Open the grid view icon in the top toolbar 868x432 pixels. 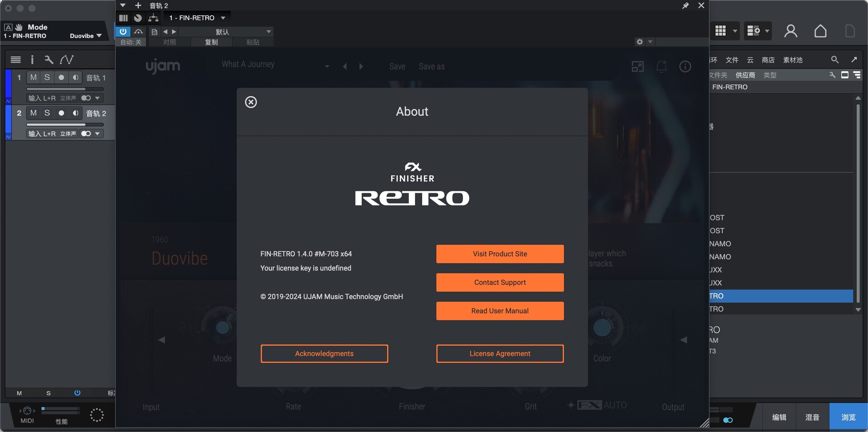point(721,31)
